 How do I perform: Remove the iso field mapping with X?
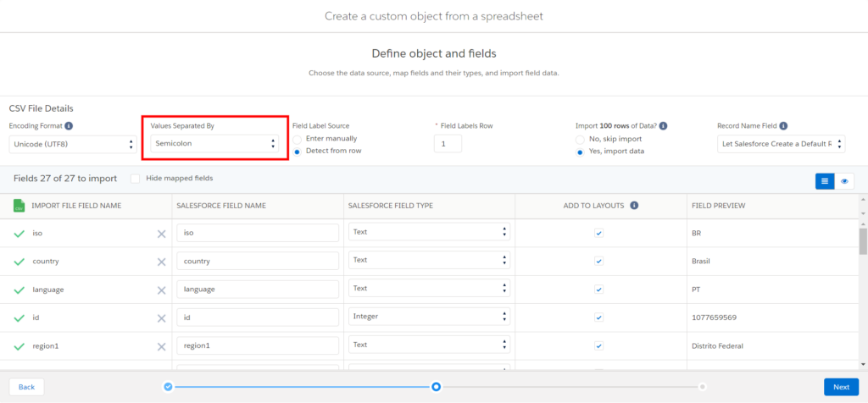162,234
